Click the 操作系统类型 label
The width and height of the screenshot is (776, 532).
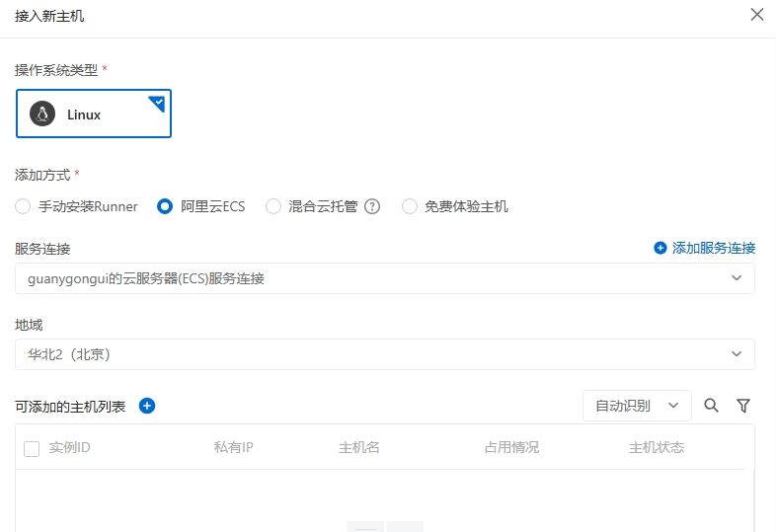[x=56, y=70]
